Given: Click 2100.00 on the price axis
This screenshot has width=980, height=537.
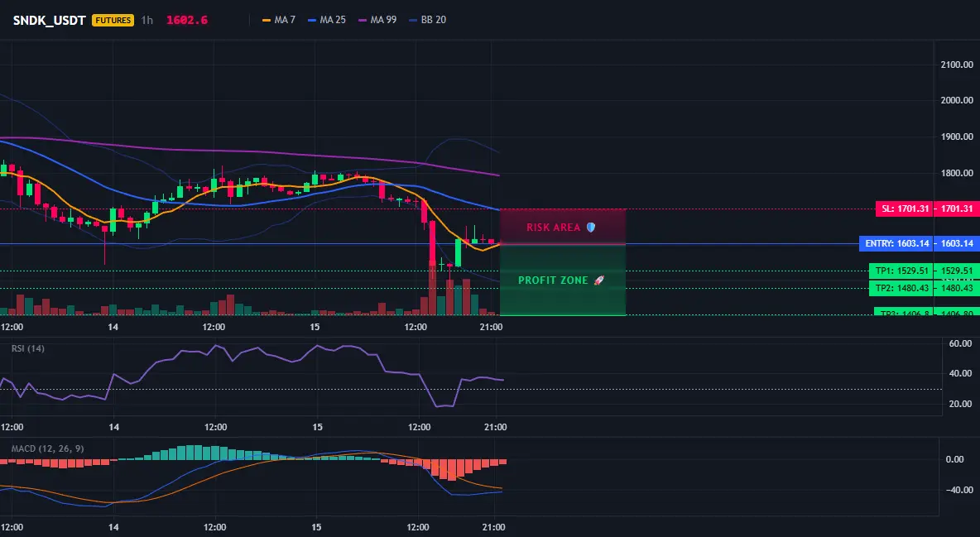Looking at the screenshot, I should (956, 65).
